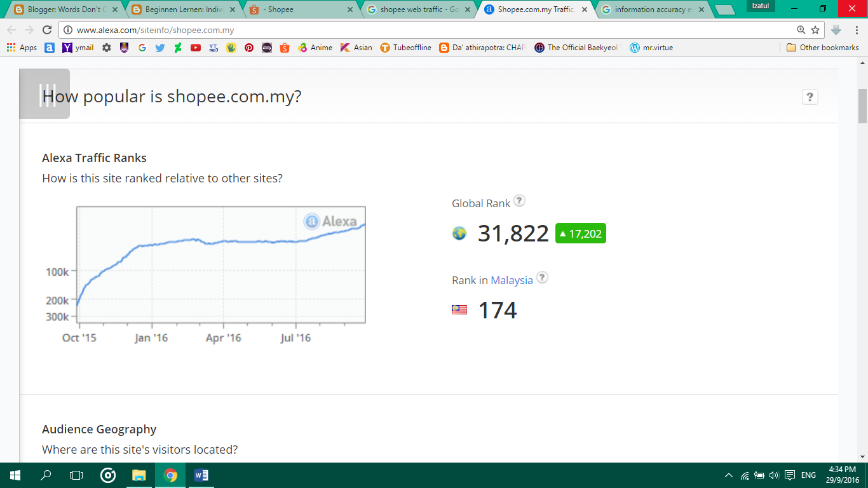Expand the Other bookmarks folder
868x488 pixels.
[822, 48]
